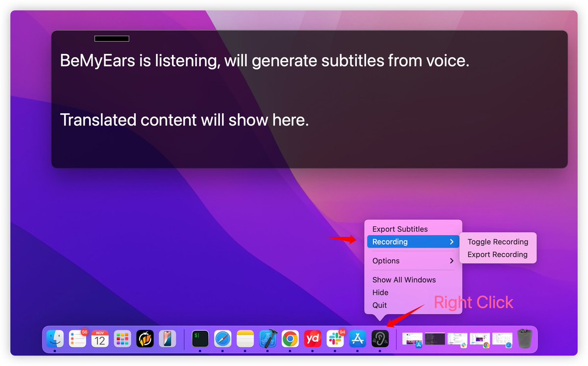Click the BeMyEars ear icon in dock
588x366 pixels.
tap(380, 339)
